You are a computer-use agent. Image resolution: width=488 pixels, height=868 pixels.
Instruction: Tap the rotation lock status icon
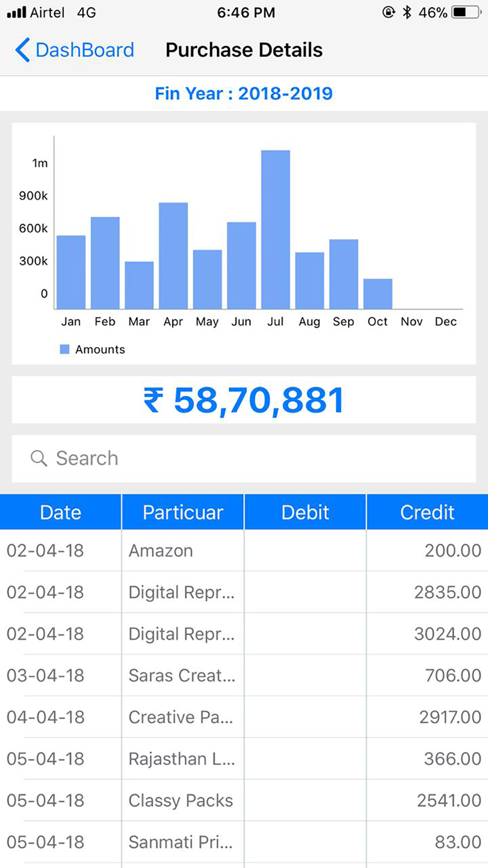click(388, 12)
